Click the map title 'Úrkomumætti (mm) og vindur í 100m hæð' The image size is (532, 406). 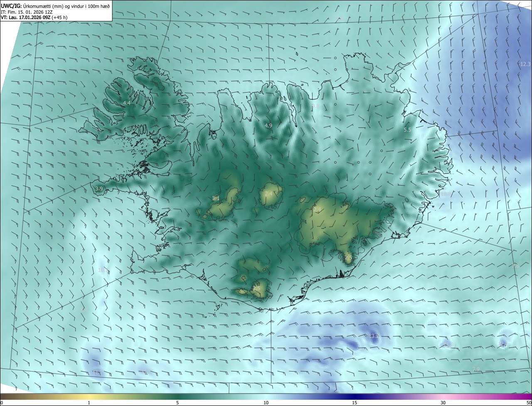click(66, 6)
